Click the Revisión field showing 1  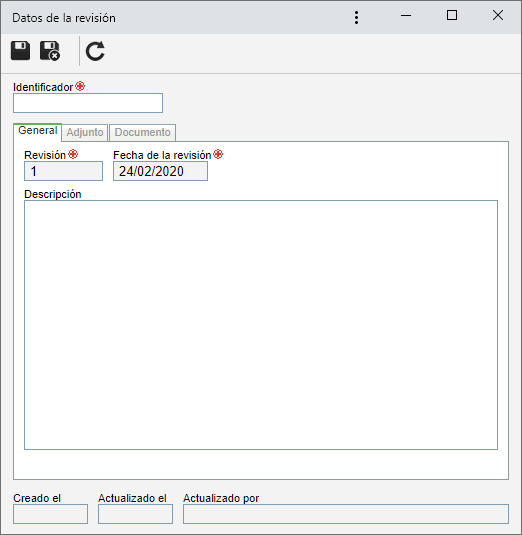tap(63, 171)
